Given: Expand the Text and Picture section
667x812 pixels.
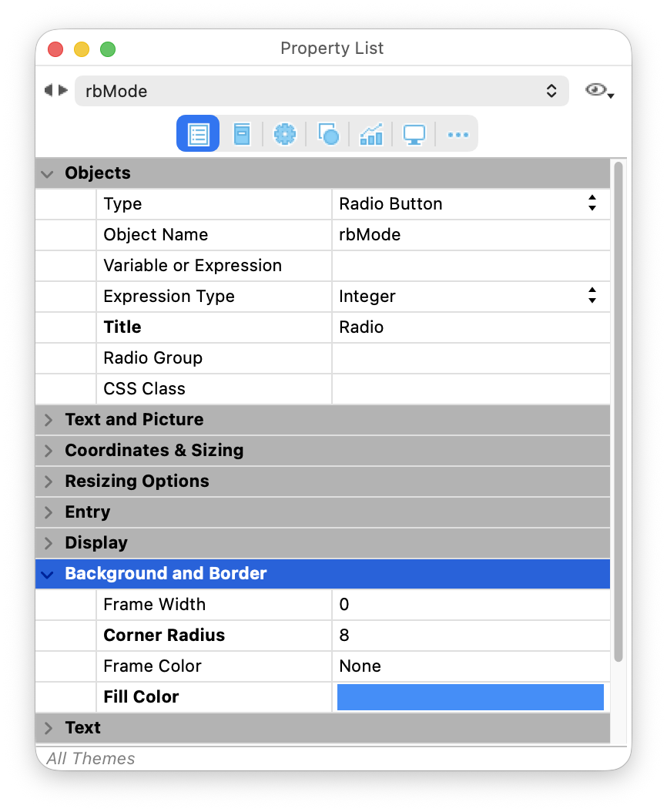Looking at the screenshot, I should point(49,420).
